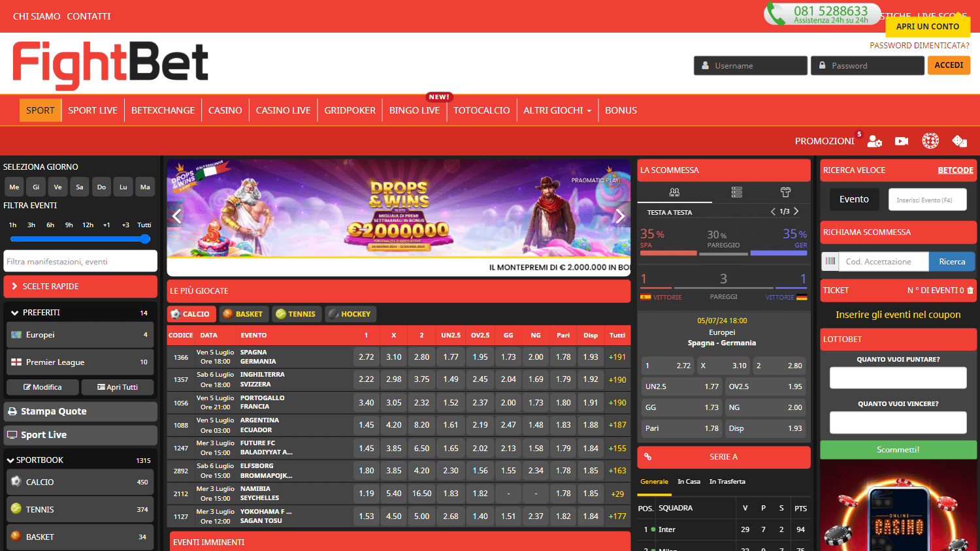Switch to the Tennis tab
Image resolution: width=980 pixels, height=551 pixels.
(297, 314)
